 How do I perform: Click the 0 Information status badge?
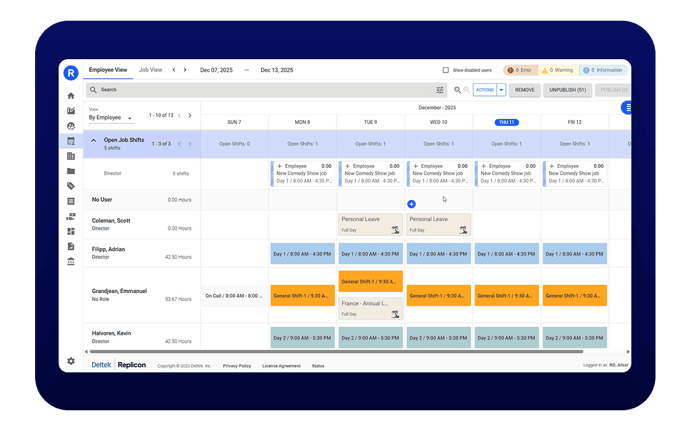603,70
